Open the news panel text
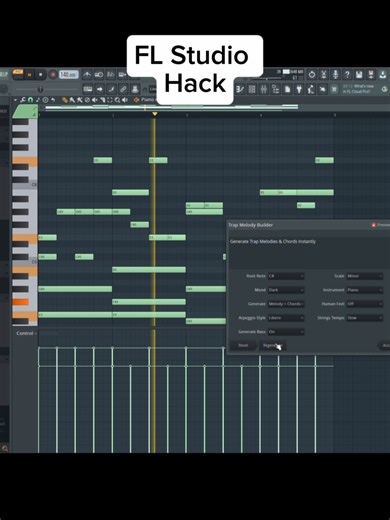The height and width of the screenshot is (520, 390). pyautogui.click(x=358, y=89)
